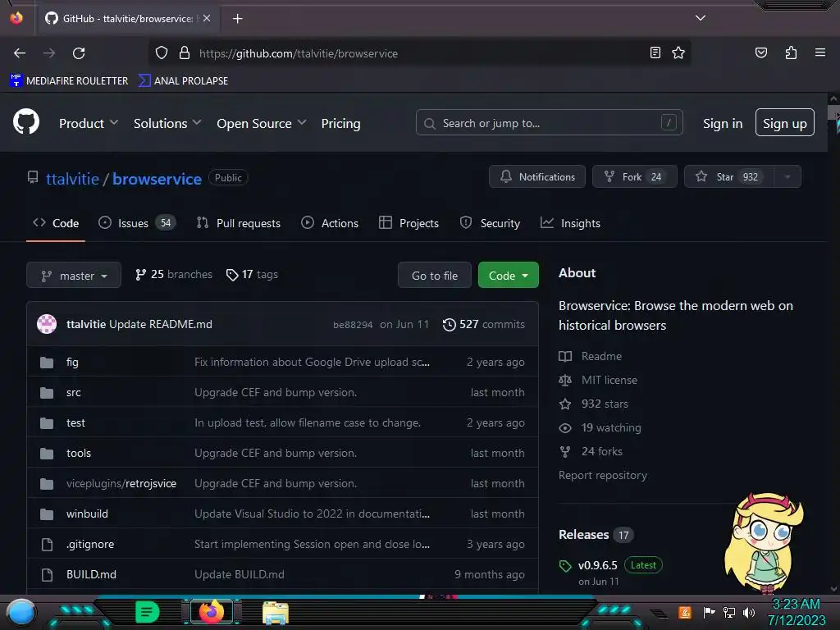Open the 25 branches link

(174, 274)
